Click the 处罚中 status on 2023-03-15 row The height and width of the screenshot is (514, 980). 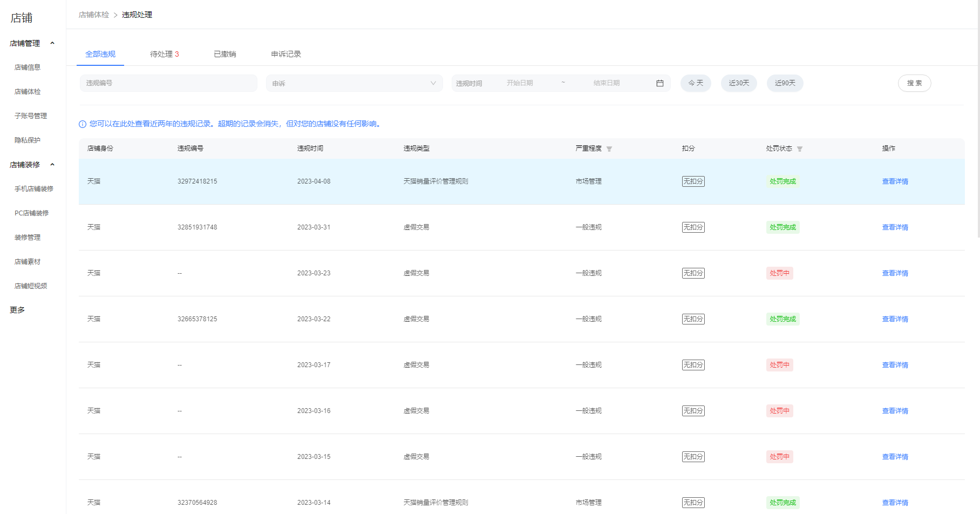(x=779, y=457)
